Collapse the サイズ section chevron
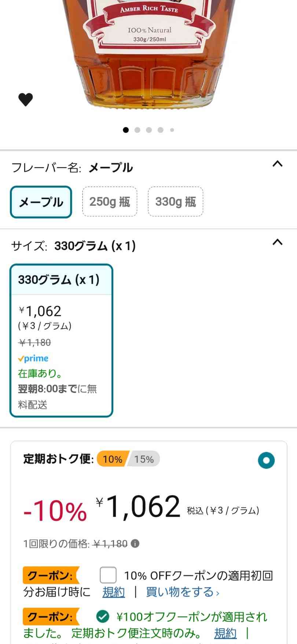297x644 pixels. tap(278, 242)
